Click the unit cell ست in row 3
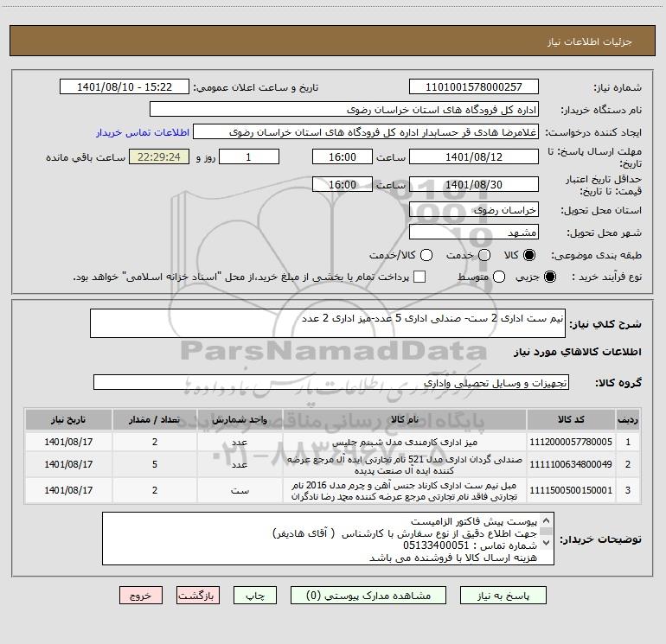The image size is (666, 644). (x=240, y=490)
